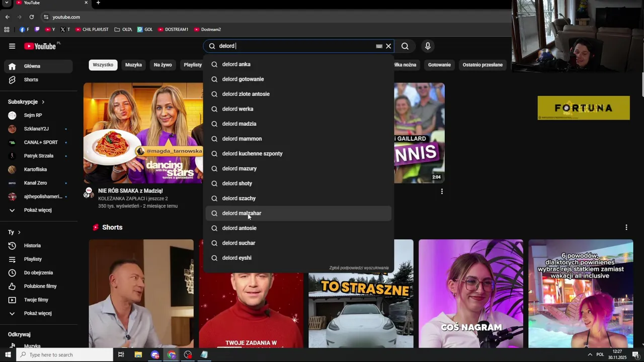Image resolution: width=644 pixels, height=362 pixels.
Task: Open Playlisty in the sidebar
Action: [38, 259]
